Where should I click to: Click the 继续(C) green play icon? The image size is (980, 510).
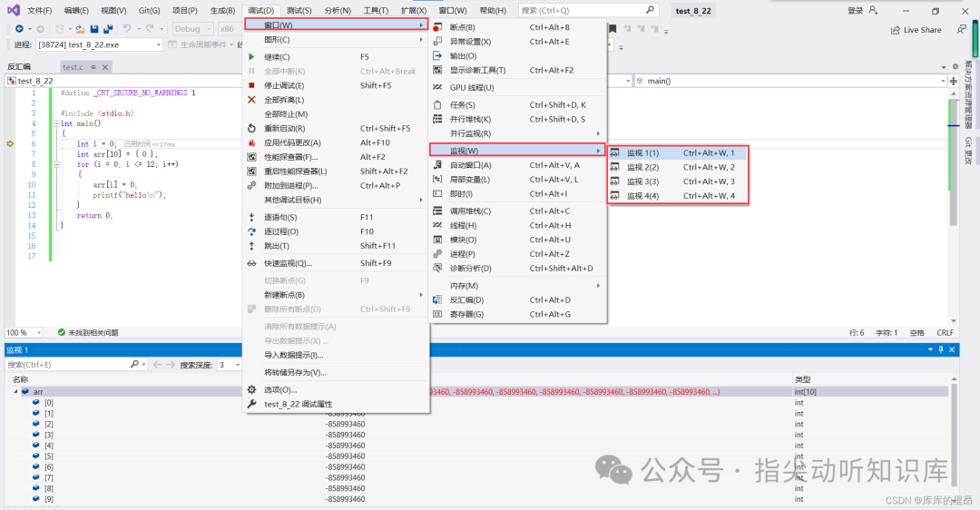(251, 57)
